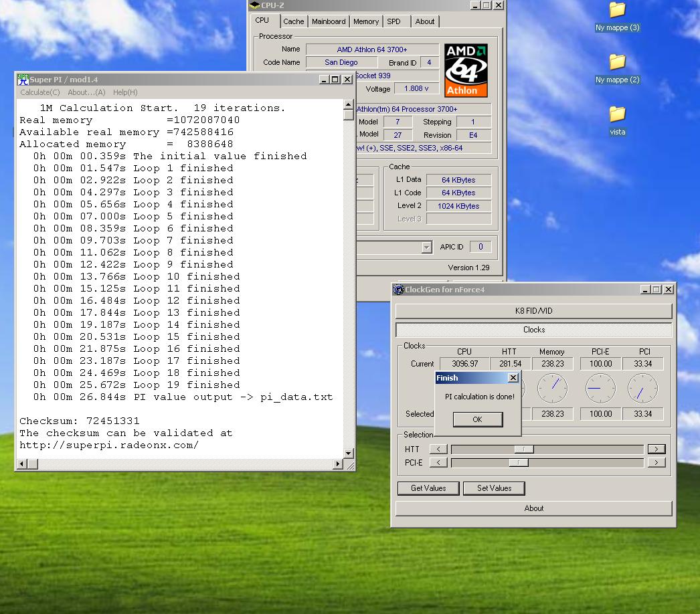Click the Memory clock dial gauge
The height and width of the screenshot is (614, 700).
click(553, 389)
